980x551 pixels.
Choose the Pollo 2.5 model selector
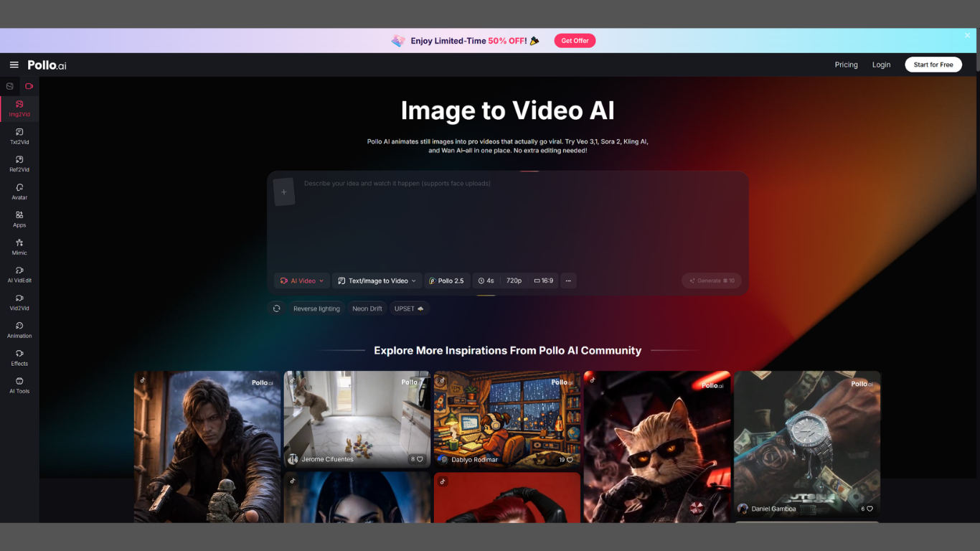446,281
